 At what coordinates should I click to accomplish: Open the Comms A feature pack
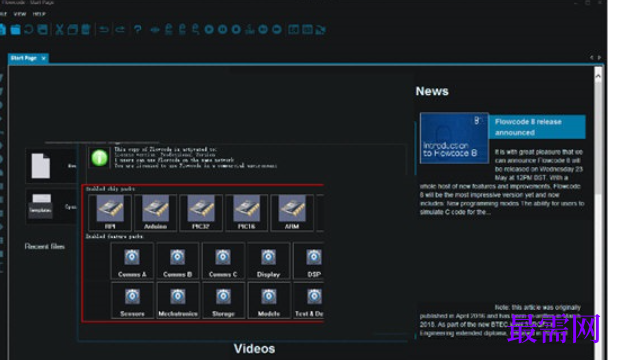(x=132, y=261)
